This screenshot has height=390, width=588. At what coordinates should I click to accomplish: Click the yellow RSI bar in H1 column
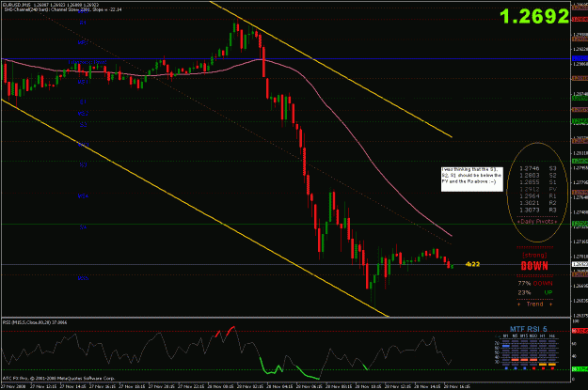543,364
